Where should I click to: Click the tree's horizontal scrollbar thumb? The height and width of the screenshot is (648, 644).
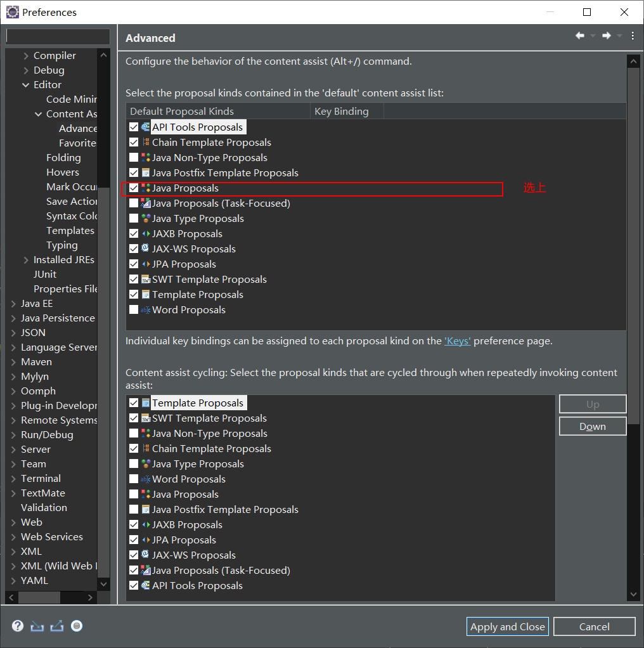(39, 597)
